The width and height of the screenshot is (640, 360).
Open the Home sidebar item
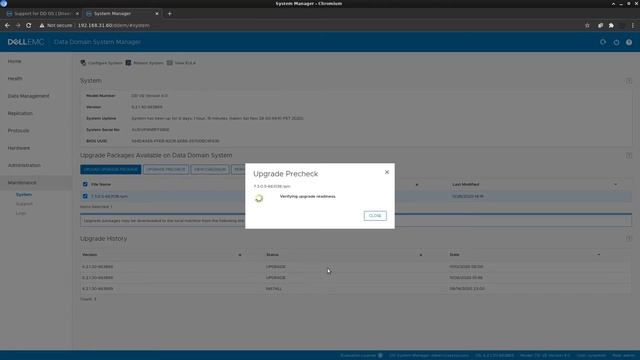click(14, 61)
